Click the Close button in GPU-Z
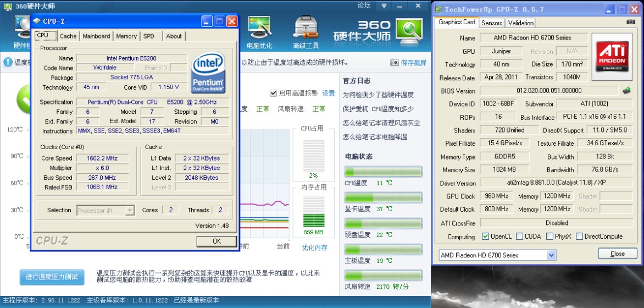 pos(617,254)
